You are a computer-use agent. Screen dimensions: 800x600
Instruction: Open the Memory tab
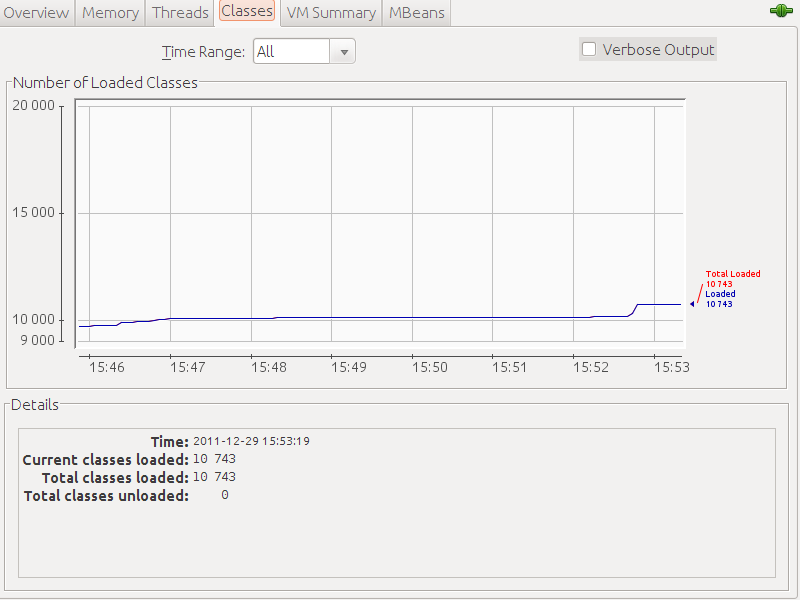110,13
